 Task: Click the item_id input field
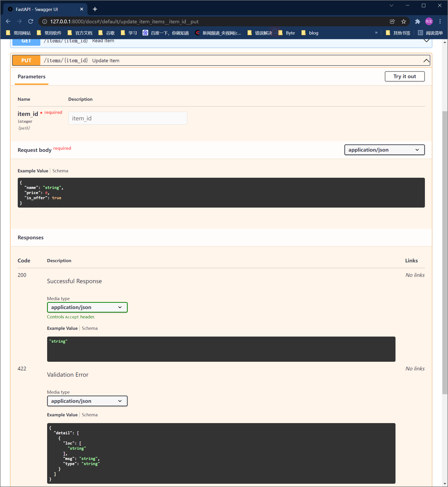click(127, 118)
